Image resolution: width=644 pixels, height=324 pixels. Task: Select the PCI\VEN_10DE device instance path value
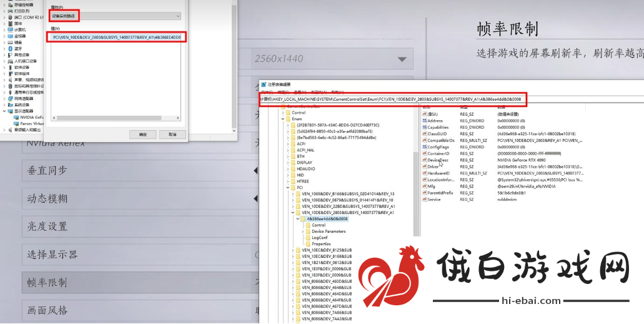tap(117, 38)
